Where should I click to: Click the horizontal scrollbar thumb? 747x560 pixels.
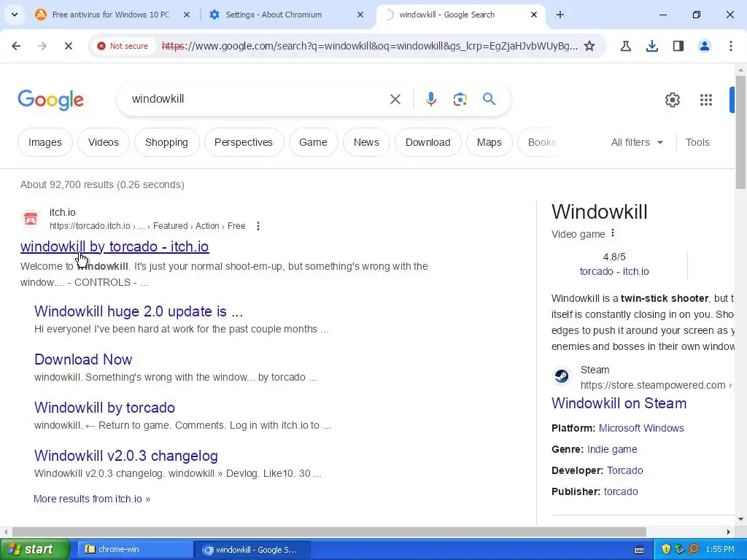[329, 532]
